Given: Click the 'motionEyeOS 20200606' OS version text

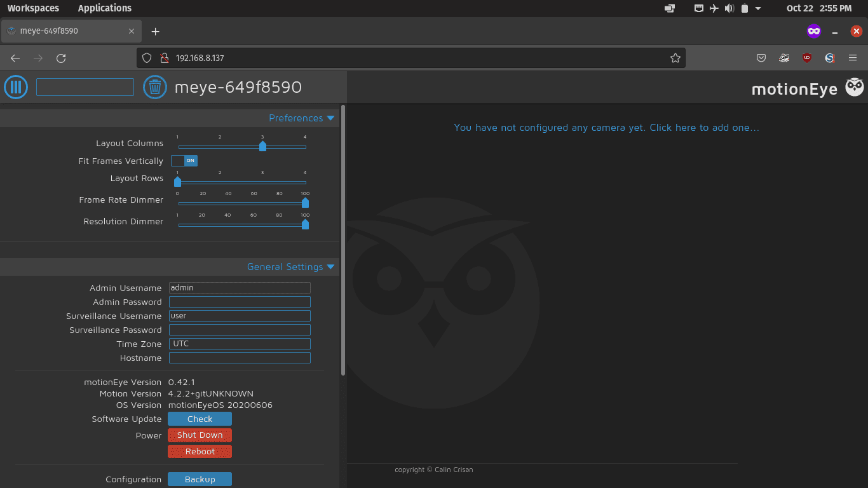Looking at the screenshot, I should click(220, 405).
